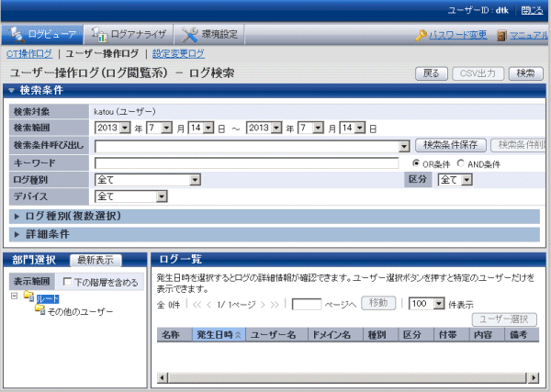Open start day 14 dropdown

200,128
